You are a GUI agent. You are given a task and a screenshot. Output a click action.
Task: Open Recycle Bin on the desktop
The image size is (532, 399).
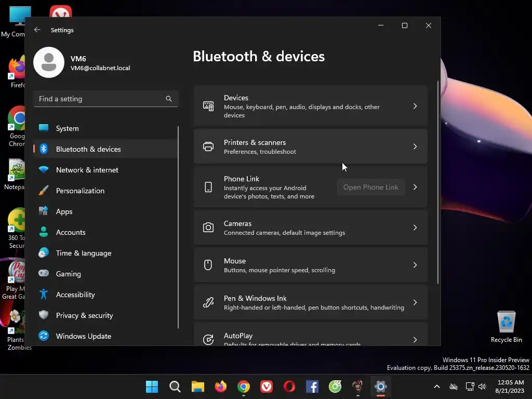pyautogui.click(x=506, y=326)
